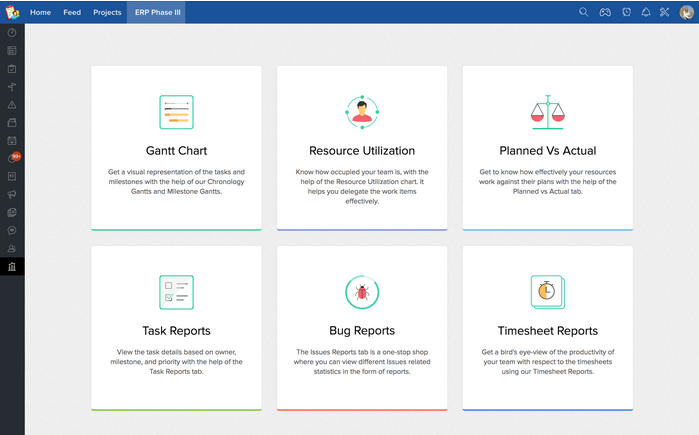Open the Resource Utilization title
The image size is (699, 435).
pos(362,151)
